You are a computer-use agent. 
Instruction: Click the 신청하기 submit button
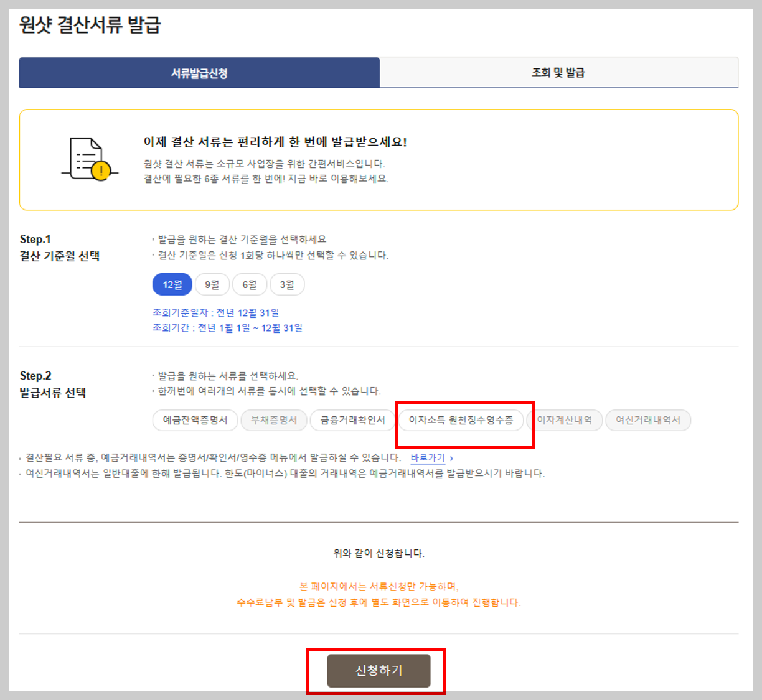click(x=379, y=671)
